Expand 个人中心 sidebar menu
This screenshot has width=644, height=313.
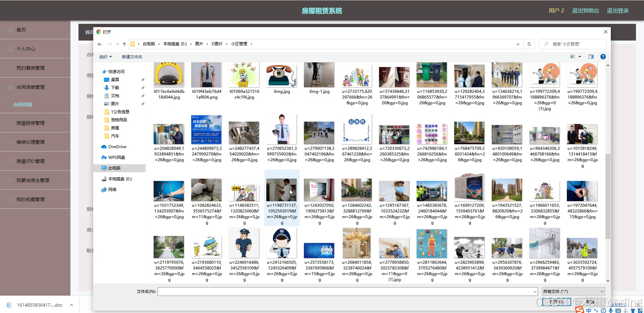(35, 49)
